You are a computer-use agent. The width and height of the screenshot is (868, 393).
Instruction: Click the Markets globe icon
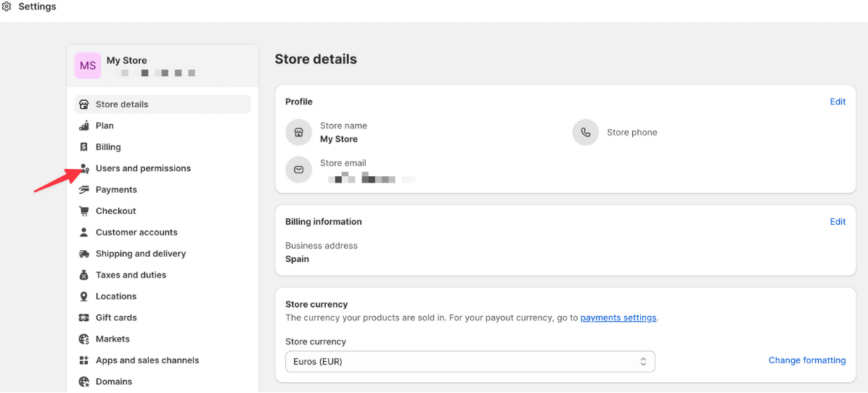(x=83, y=339)
